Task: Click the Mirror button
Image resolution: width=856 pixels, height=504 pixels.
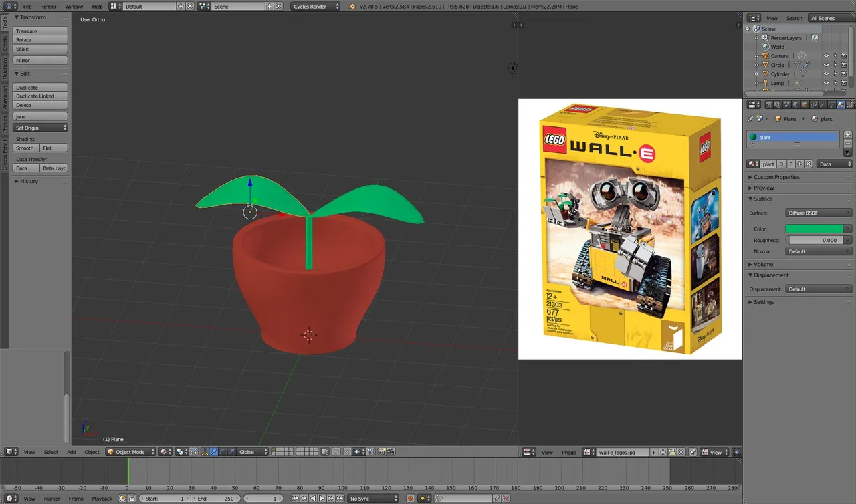Action: tap(40, 61)
